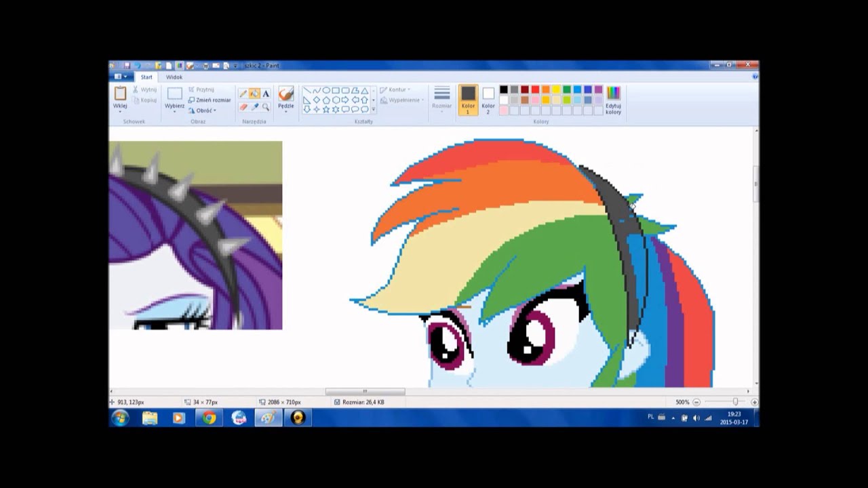
Task: Pick the right arrow shape
Action: coord(345,100)
